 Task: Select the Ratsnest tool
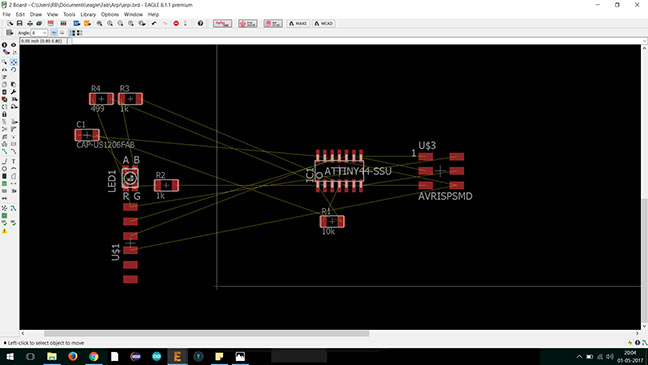point(4,208)
